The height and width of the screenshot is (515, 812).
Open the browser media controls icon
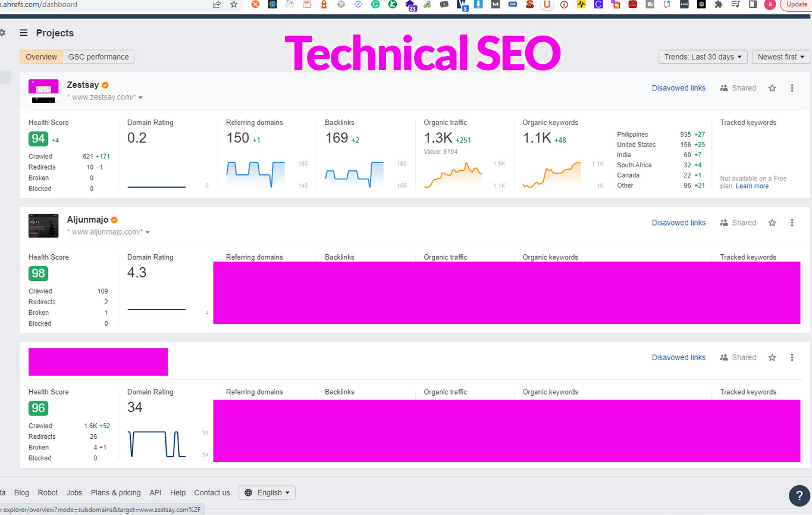[736, 4]
